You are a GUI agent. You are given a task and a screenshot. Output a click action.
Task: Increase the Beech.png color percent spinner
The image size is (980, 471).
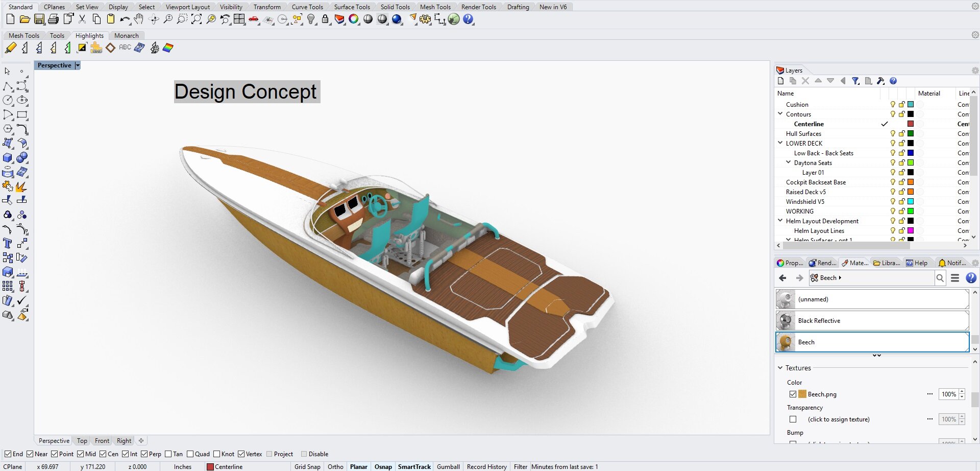tap(962, 392)
